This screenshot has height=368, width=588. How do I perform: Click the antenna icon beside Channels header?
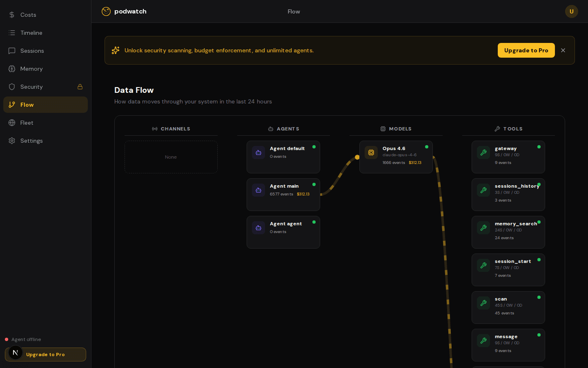point(154,128)
